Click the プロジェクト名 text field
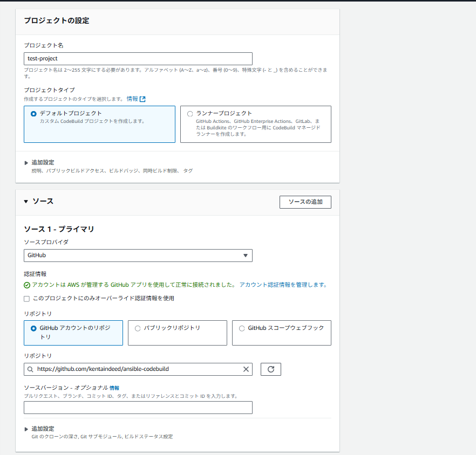 click(138, 59)
